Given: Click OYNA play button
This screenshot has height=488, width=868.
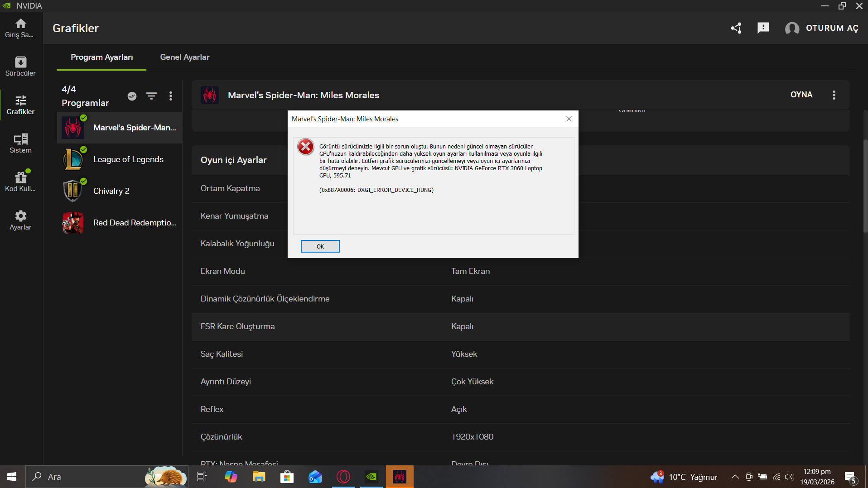Looking at the screenshot, I should 801,95.
